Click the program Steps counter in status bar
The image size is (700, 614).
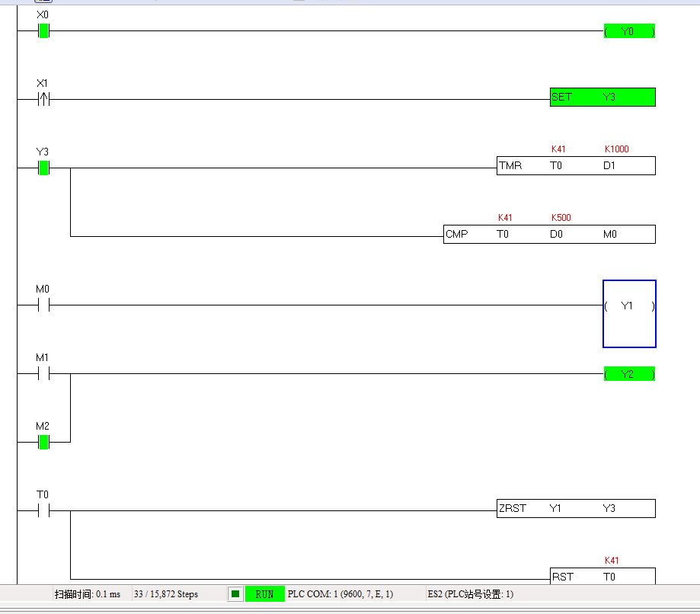(x=165, y=594)
